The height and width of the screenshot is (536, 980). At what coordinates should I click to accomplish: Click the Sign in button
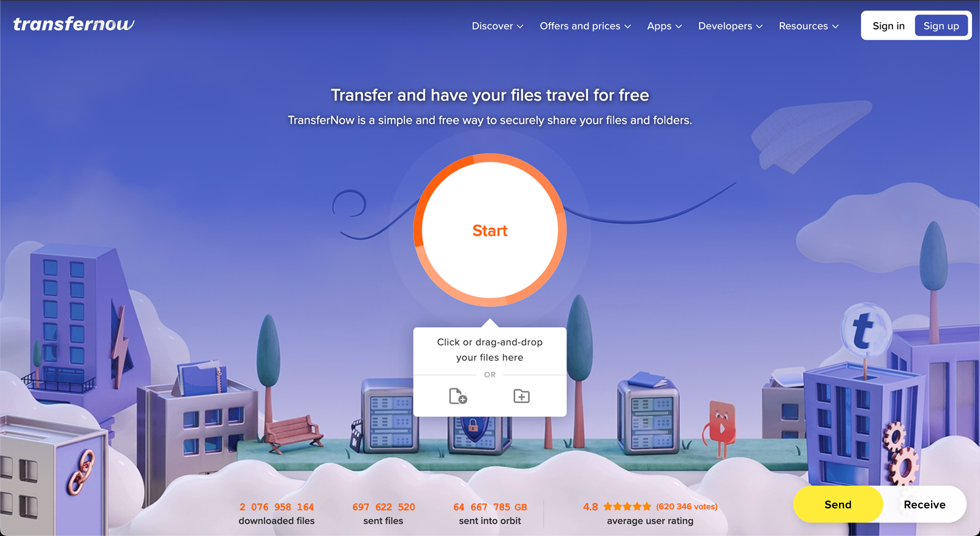point(888,26)
